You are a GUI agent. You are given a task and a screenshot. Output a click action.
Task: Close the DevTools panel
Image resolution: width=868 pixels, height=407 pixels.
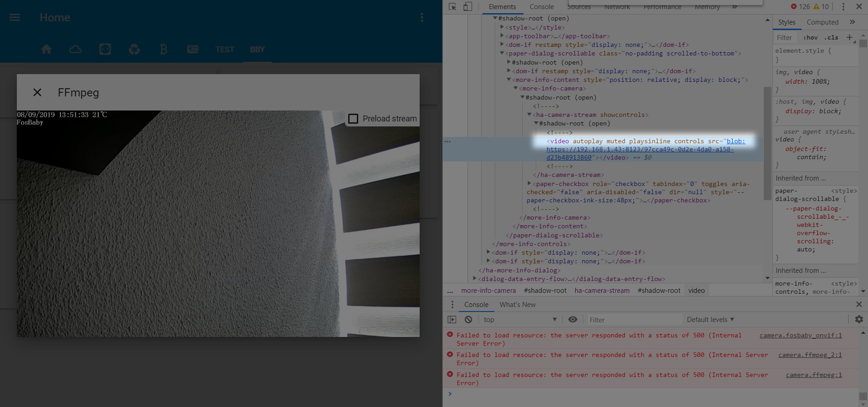click(859, 6)
